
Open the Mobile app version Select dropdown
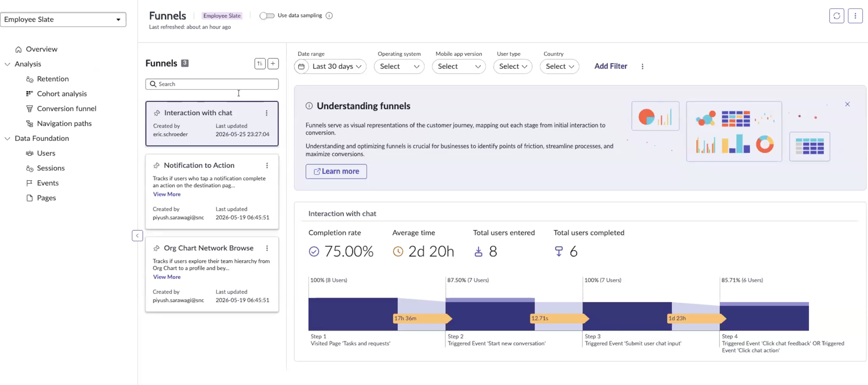[x=459, y=67]
